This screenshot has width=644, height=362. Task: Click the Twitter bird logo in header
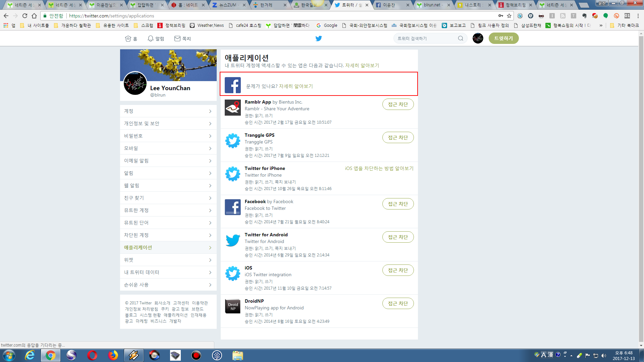319,39
